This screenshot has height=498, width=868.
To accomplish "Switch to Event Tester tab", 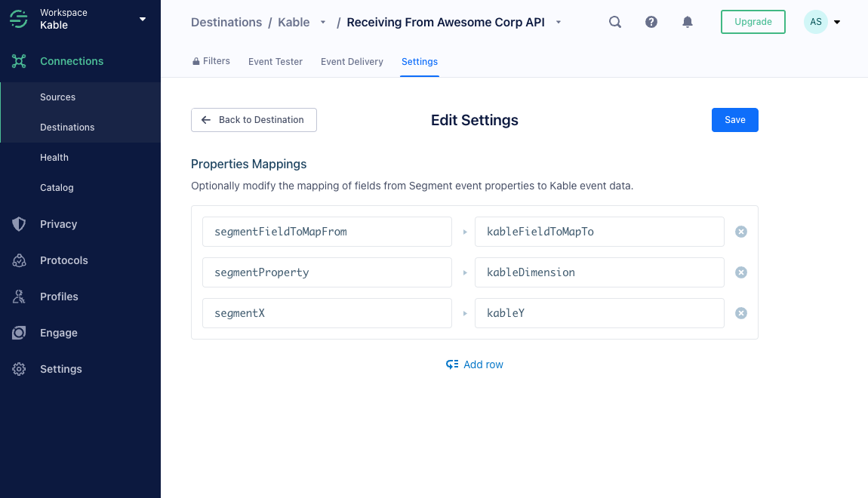I will point(275,61).
